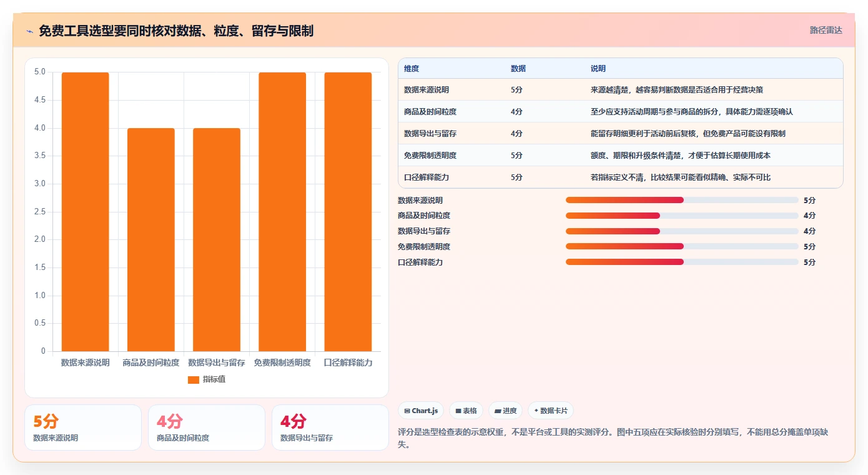Click the 5分 value right of 口径解释能力 progress

coord(809,262)
